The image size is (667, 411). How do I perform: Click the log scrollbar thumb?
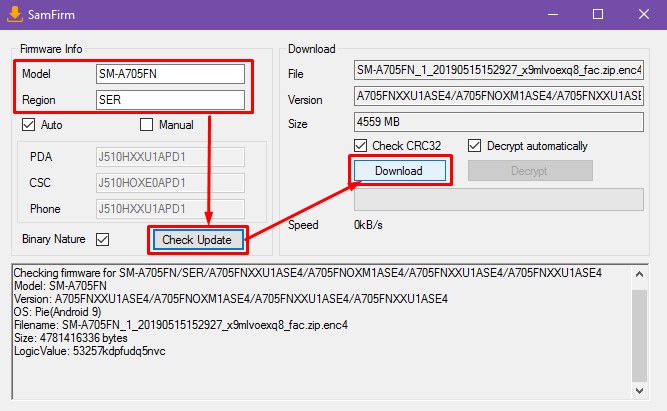pos(639,336)
